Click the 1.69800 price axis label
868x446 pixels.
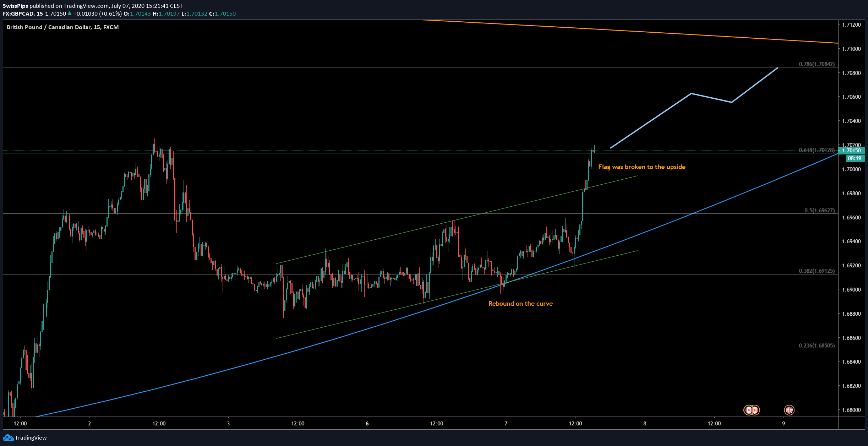pos(851,193)
